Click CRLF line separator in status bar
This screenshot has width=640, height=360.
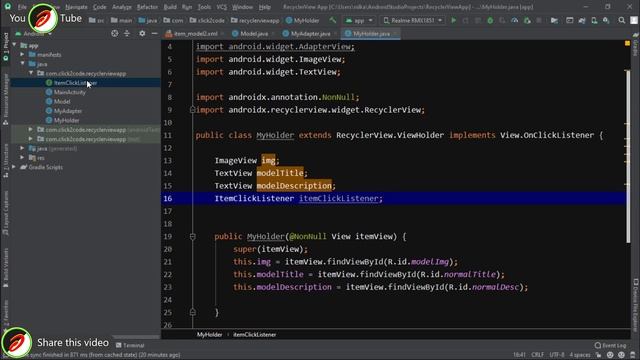point(537,355)
